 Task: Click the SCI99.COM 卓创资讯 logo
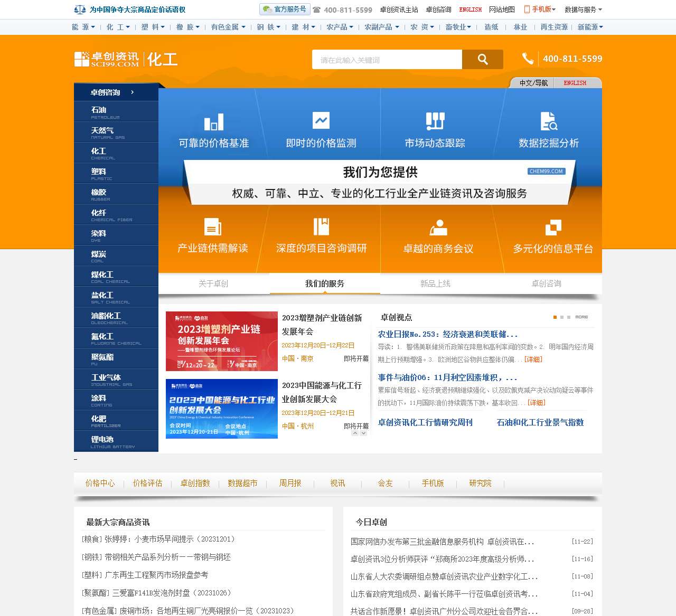point(107,59)
